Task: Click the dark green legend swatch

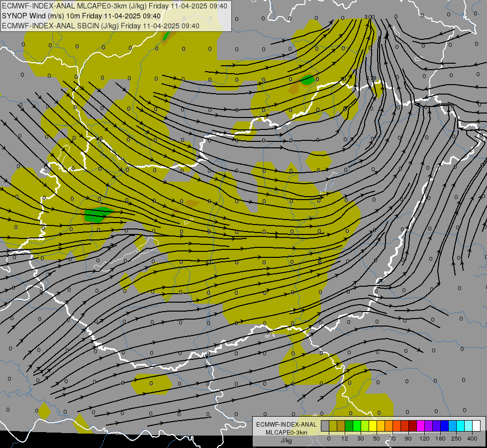Action: click(349, 426)
